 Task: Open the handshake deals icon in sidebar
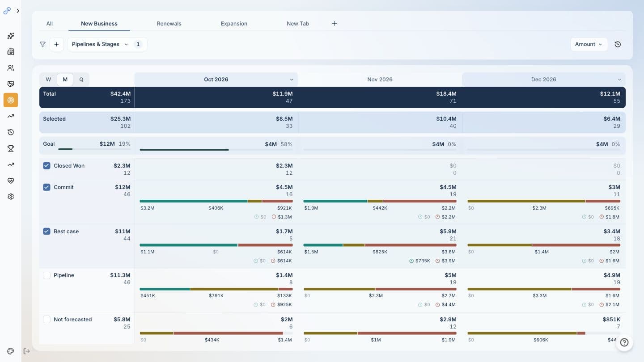tap(11, 84)
